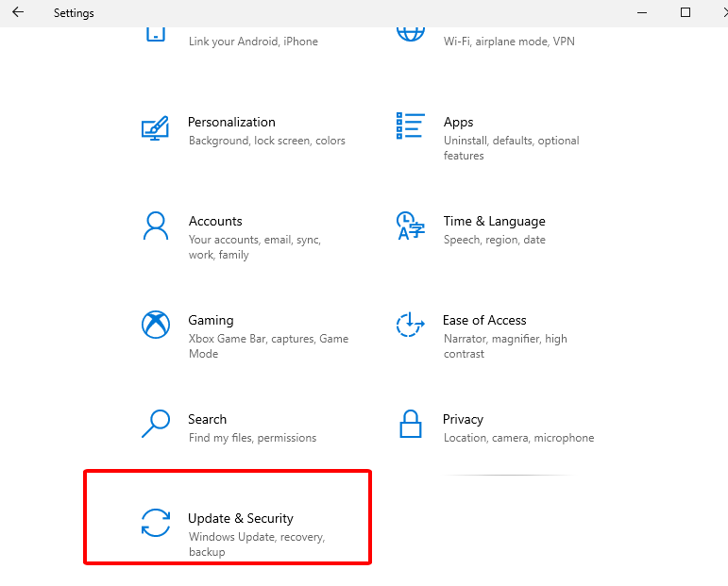This screenshot has height=586, width=728.
Task: Click the Apps list icon
Action: (411, 126)
